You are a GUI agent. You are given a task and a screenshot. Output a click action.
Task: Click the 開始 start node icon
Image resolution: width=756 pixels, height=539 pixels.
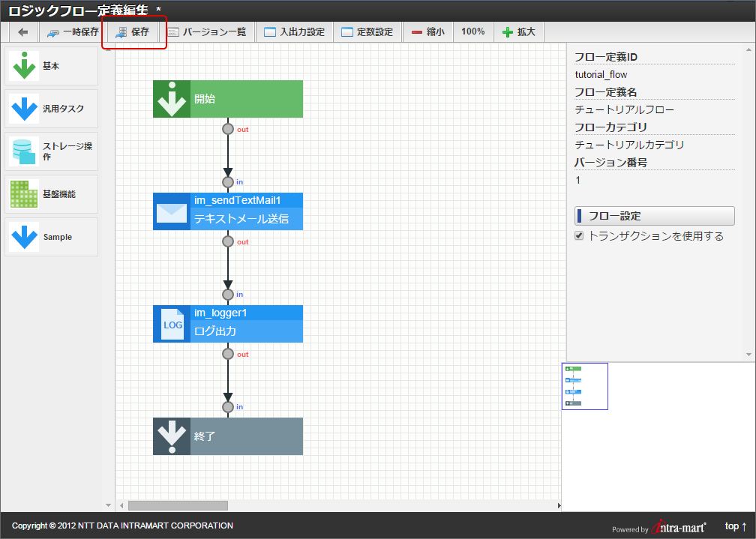[172, 99]
